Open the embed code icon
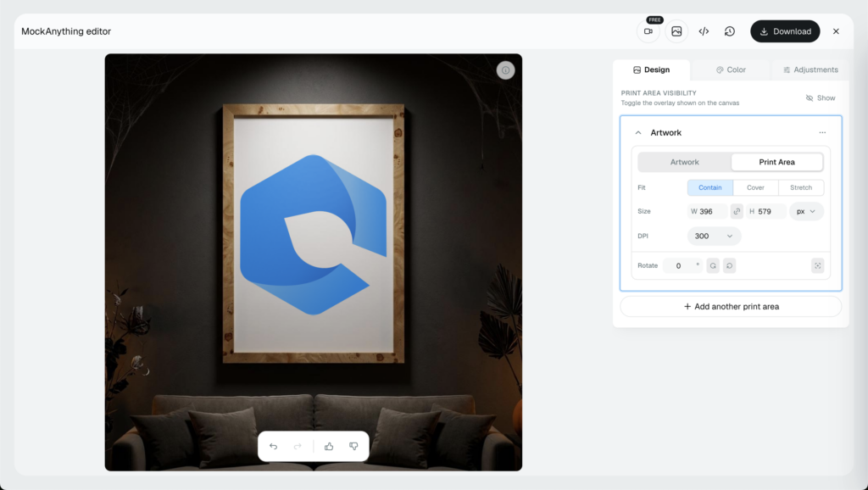 [704, 31]
